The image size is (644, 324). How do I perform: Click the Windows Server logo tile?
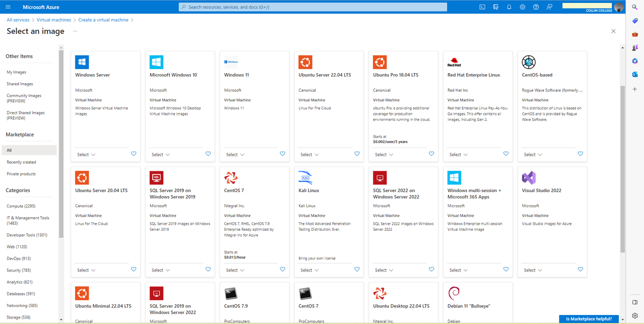coord(82,62)
